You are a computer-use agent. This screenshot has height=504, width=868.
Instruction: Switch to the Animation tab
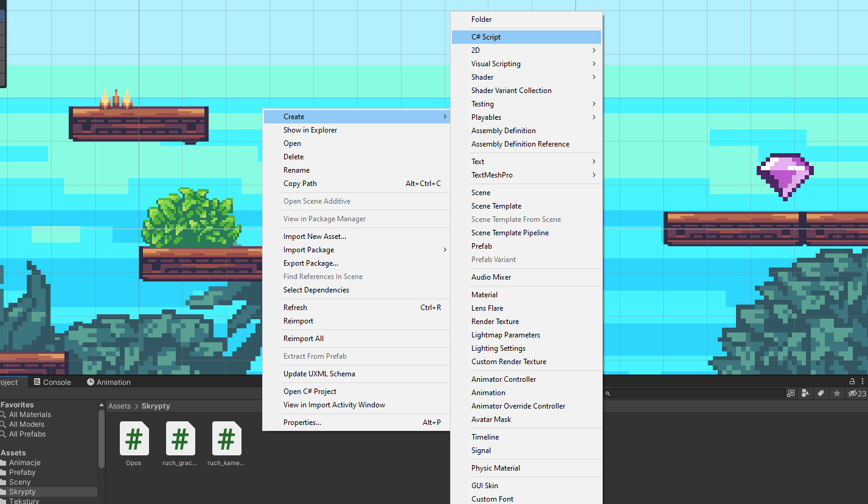point(108,382)
